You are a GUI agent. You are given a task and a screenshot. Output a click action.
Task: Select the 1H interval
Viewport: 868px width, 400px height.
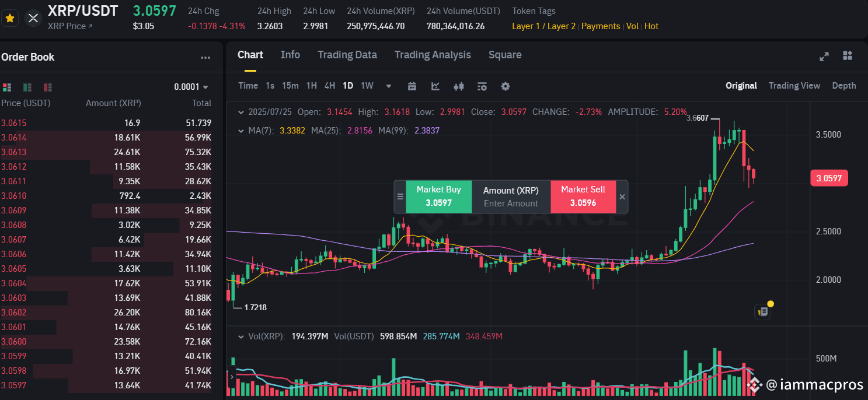pyautogui.click(x=312, y=86)
